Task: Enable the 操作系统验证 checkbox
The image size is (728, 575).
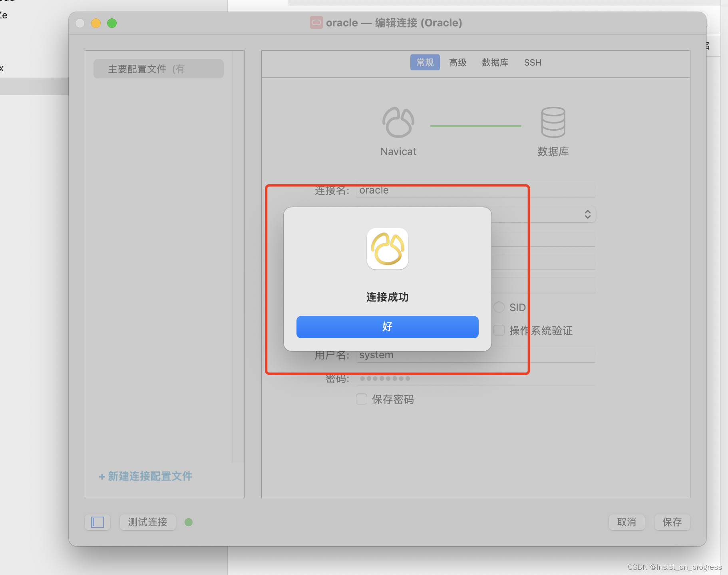Action: coord(499,330)
